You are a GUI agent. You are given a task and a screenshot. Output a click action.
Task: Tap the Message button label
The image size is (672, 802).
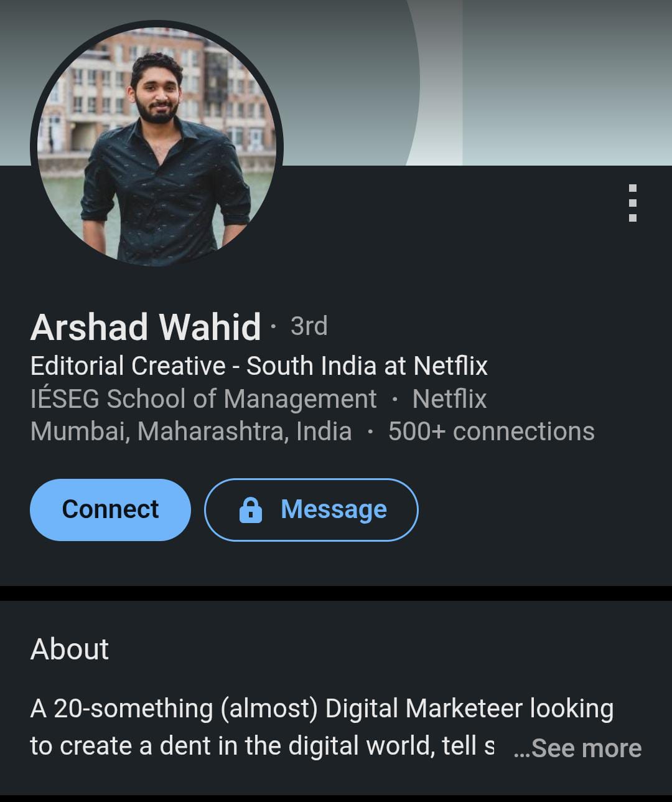(334, 510)
